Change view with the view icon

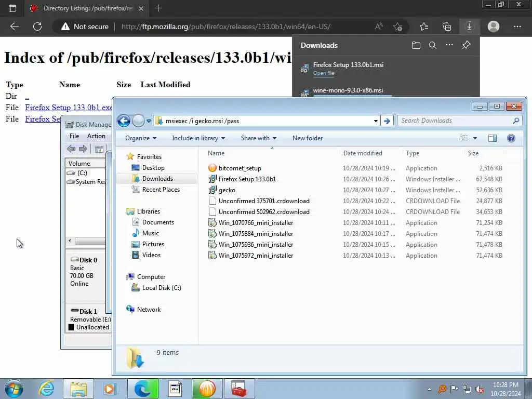(463, 138)
